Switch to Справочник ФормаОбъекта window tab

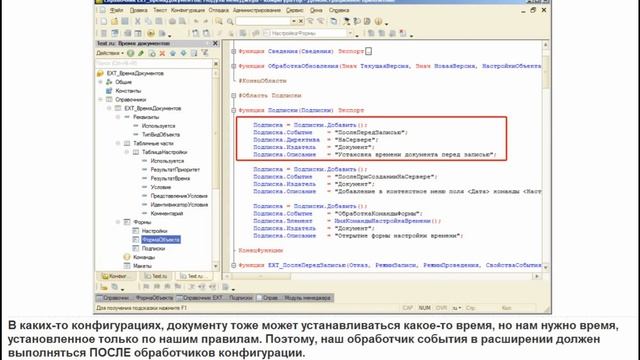click(135, 298)
